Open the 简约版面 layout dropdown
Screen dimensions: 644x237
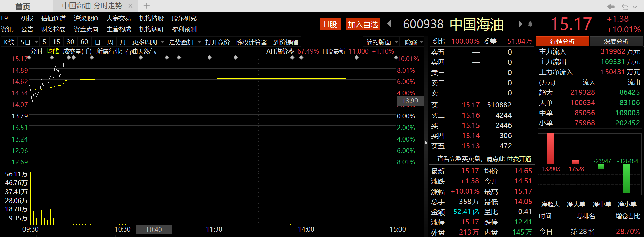pyautogui.click(x=397, y=42)
